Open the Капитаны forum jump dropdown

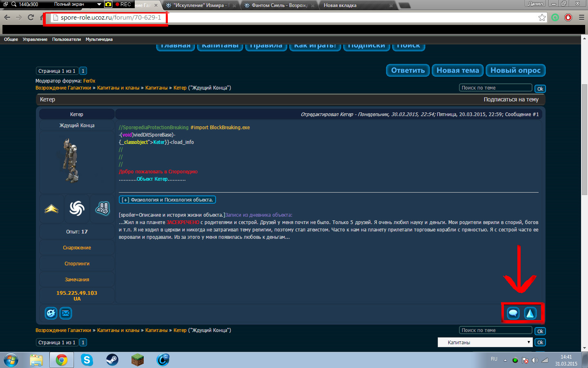485,342
